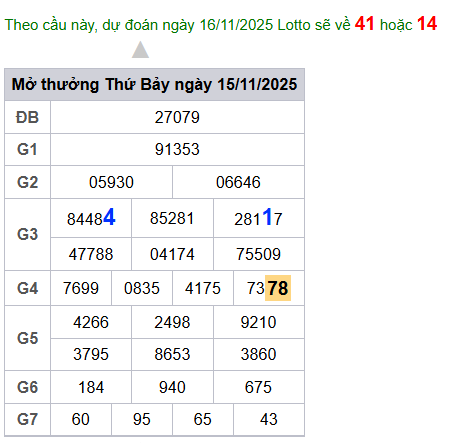Click the G6 result 184
This screenshot has height=443, width=471.
(91, 387)
